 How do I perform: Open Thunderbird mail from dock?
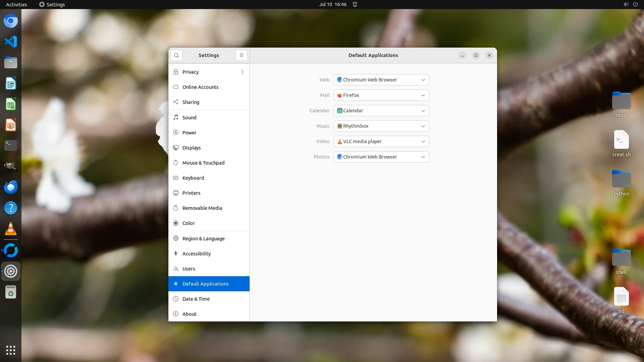11,187
